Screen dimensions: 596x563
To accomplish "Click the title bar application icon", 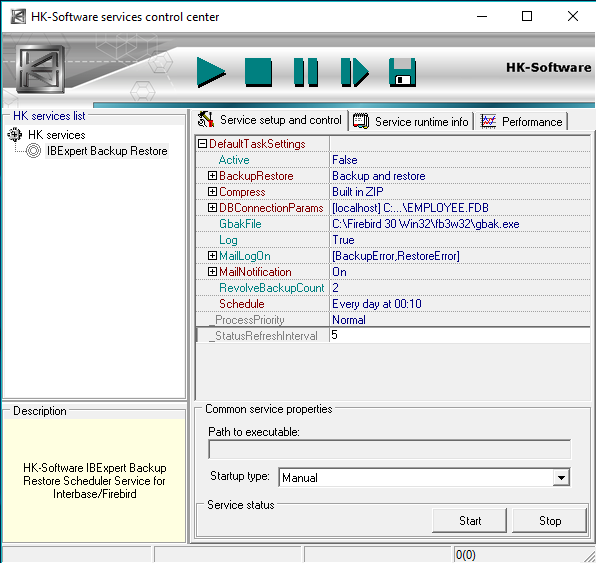I will (18, 17).
